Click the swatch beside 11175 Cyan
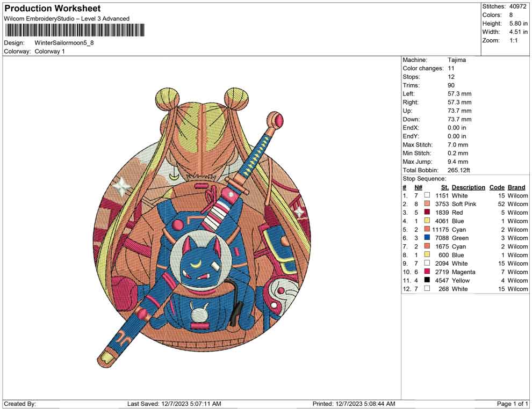This screenshot has height=409, width=532. (427, 229)
